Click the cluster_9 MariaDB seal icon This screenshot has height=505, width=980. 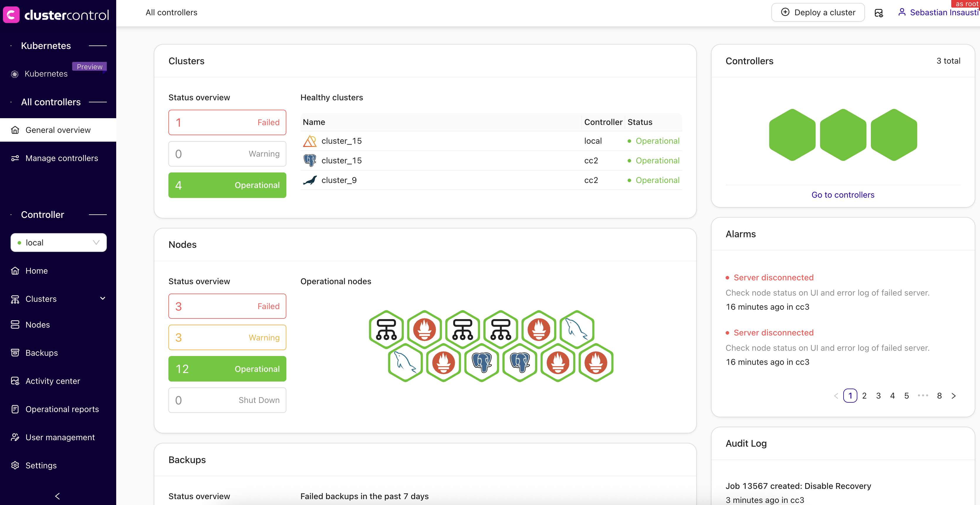pos(310,180)
